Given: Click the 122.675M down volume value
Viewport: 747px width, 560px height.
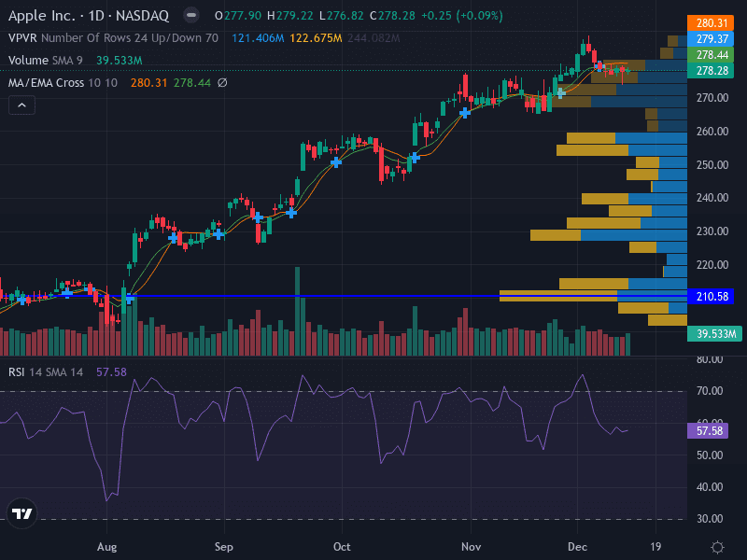Looking at the screenshot, I should point(316,38).
